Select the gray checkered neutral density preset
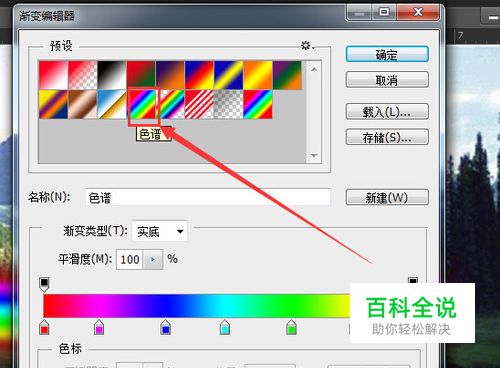 click(229, 104)
